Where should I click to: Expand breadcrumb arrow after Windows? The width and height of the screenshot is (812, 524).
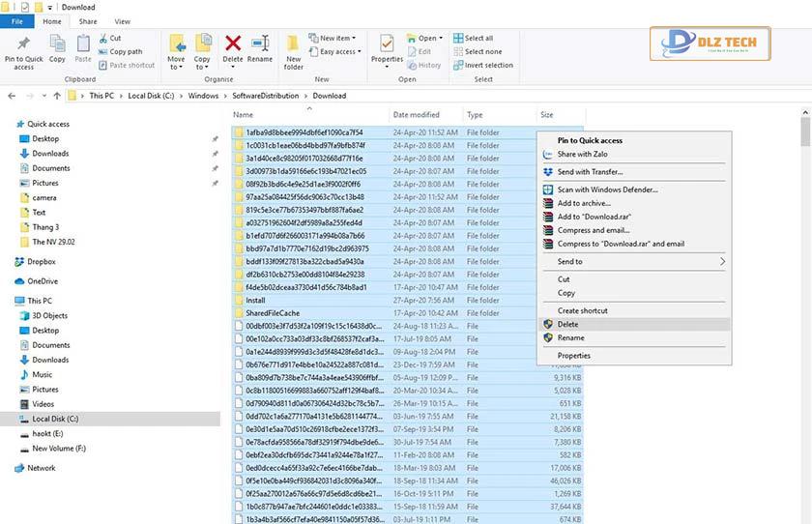pyautogui.click(x=225, y=96)
